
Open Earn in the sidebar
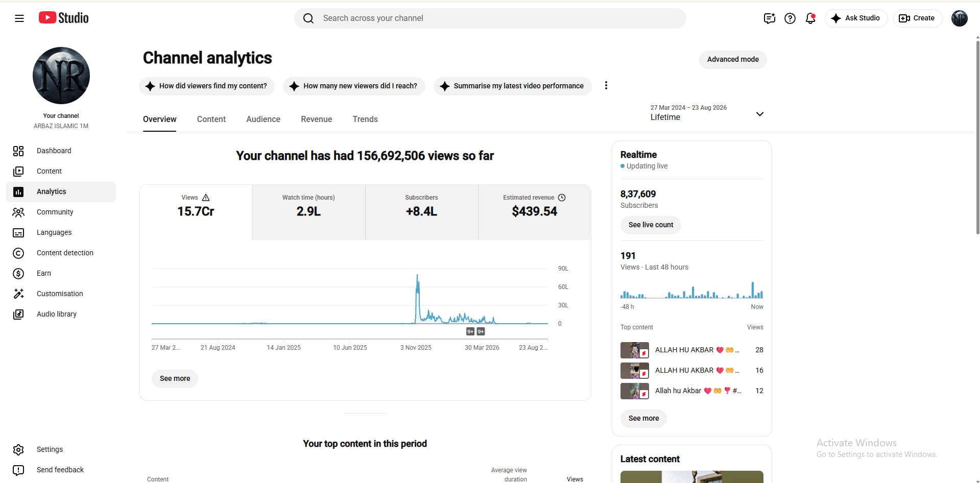point(61,273)
